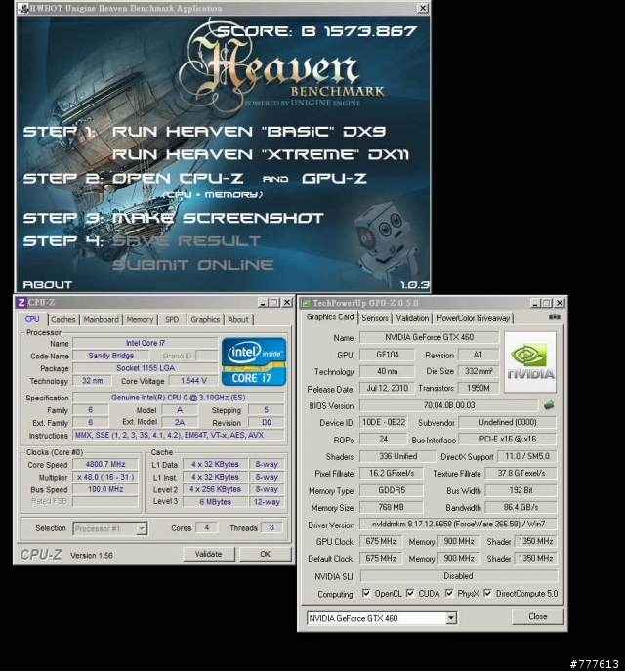
Task: Click Submit Online in Heaven Benchmark
Action: click(x=192, y=265)
